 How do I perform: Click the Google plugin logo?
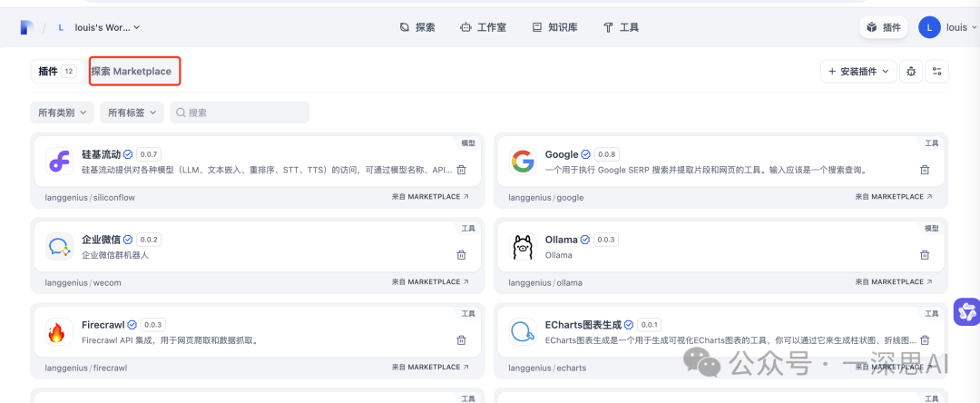524,162
